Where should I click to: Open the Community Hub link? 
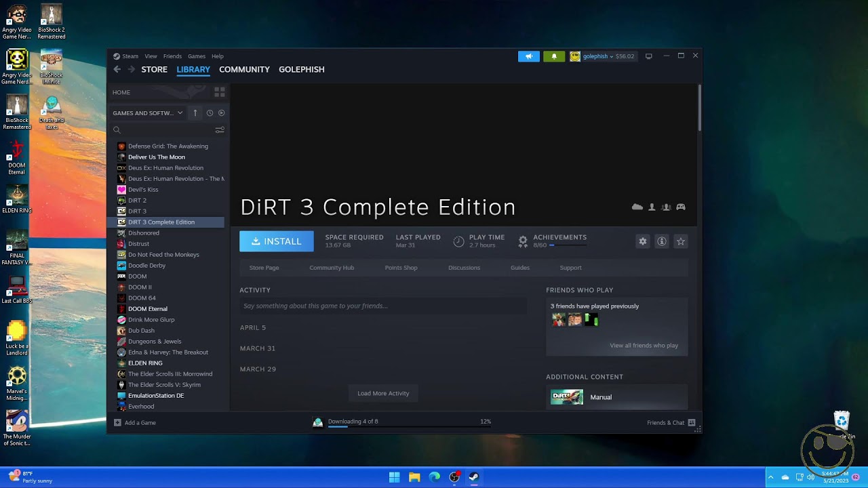[x=332, y=268]
